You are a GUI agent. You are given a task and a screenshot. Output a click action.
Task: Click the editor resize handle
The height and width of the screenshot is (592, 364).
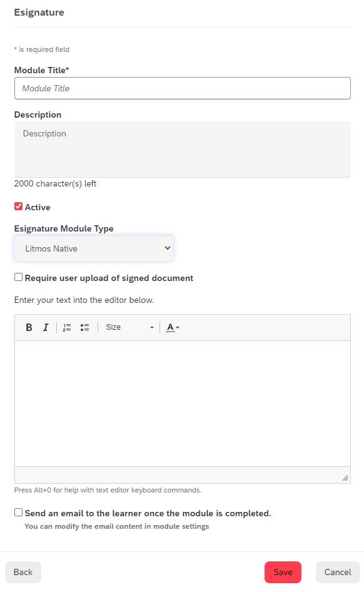coord(345,477)
